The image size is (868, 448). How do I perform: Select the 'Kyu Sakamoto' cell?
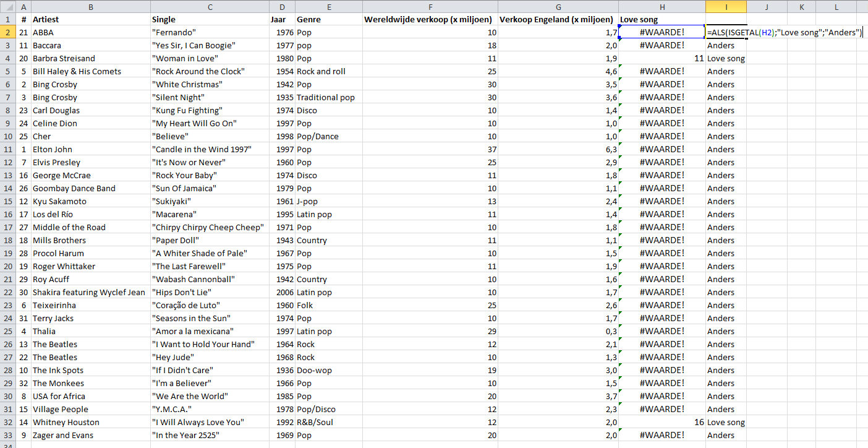tap(90, 201)
